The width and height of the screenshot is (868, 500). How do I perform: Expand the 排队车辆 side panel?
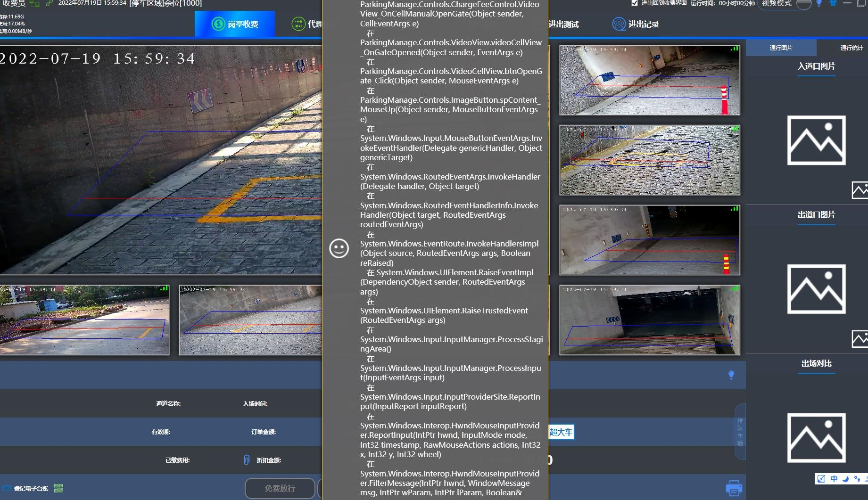coord(740,432)
